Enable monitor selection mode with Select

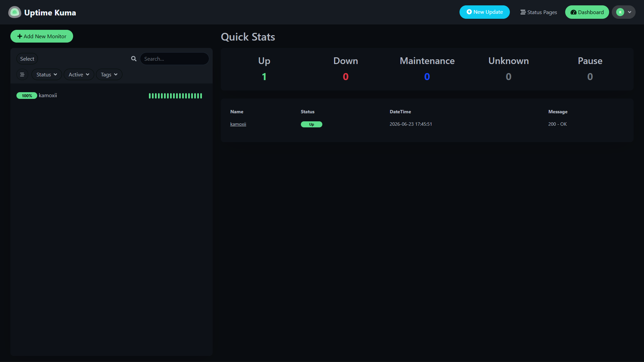tap(27, 59)
